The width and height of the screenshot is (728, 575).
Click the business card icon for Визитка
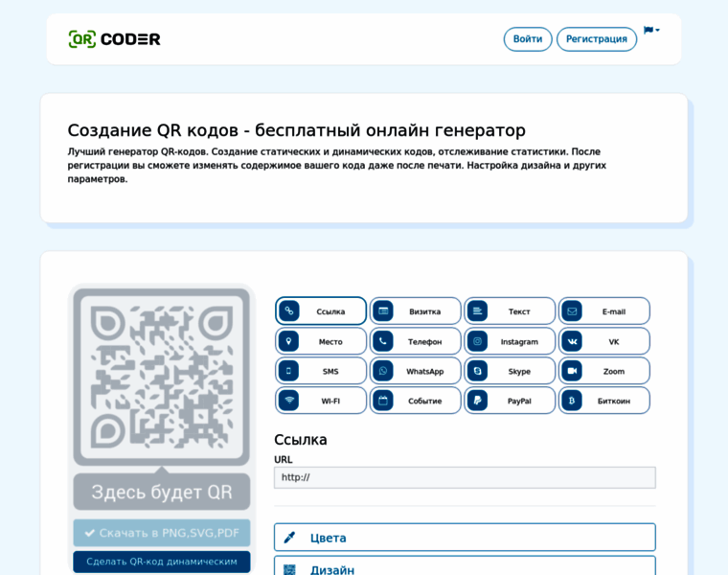click(x=383, y=310)
